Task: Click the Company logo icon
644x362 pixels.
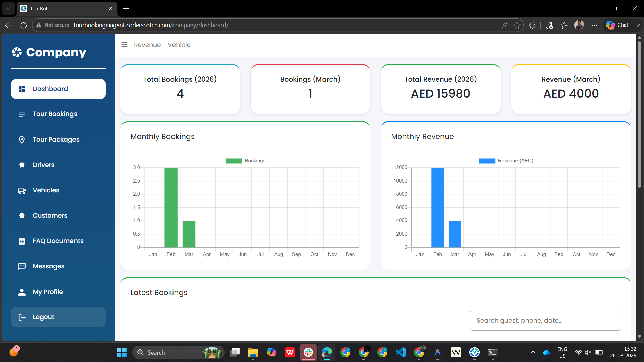Action: point(17,52)
